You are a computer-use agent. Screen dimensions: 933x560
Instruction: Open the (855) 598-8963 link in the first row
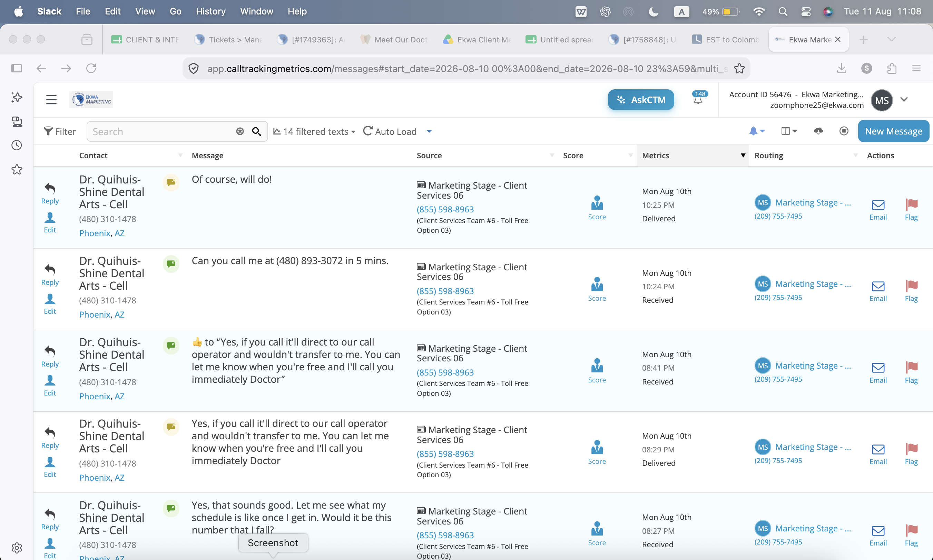[445, 209]
